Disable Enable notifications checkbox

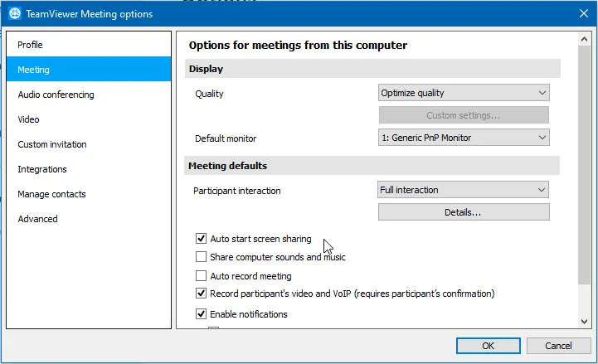tap(201, 314)
